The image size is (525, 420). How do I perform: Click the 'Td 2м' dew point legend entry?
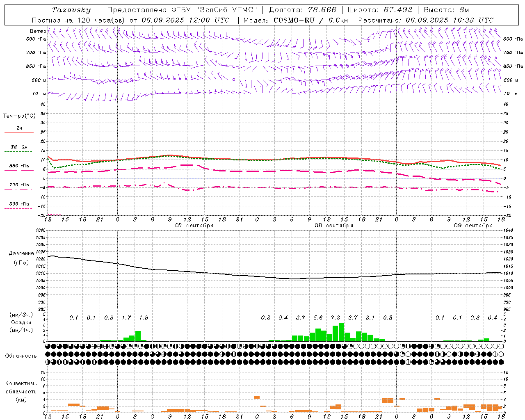coord(19,147)
